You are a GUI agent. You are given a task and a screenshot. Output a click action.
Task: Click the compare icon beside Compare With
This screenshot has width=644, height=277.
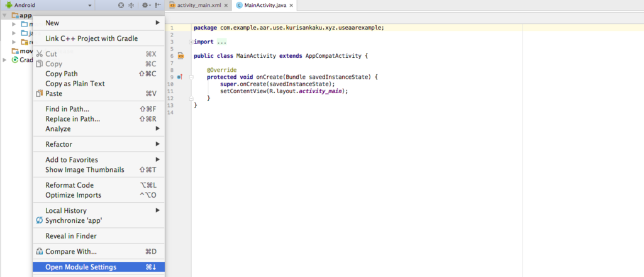[x=40, y=252]
